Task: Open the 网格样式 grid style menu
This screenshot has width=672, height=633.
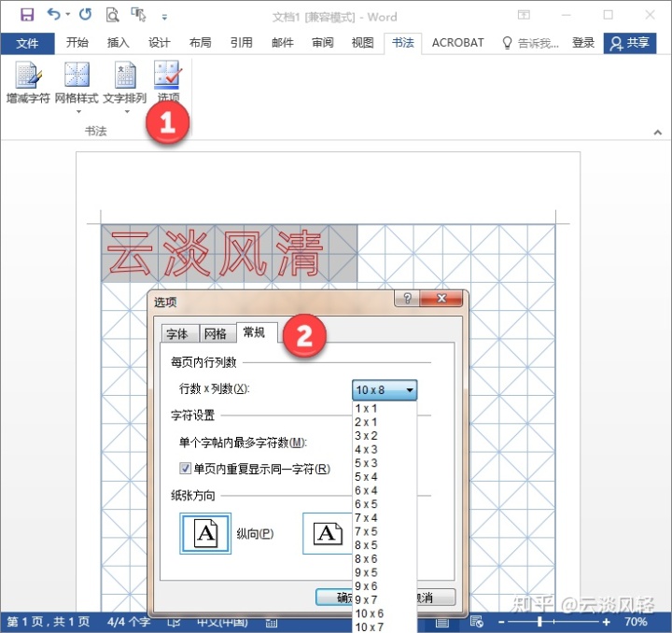Action: (x=77, y=87)
